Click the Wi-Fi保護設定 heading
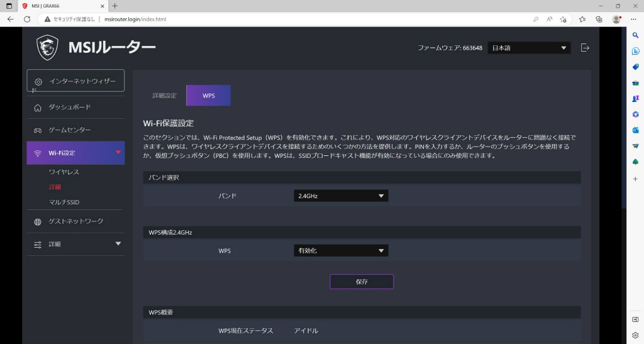Viewport: 644px width, 344px height. click(169, 123)
